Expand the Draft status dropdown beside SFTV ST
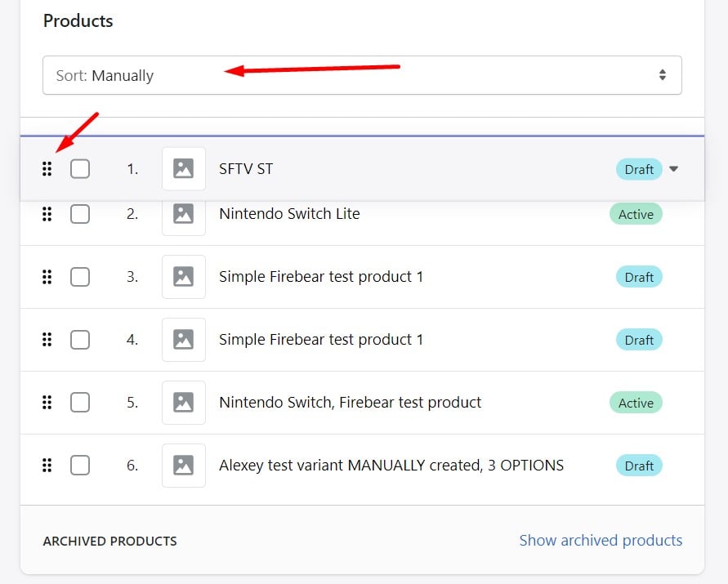 pyautogui.click(x=673, y=169)
